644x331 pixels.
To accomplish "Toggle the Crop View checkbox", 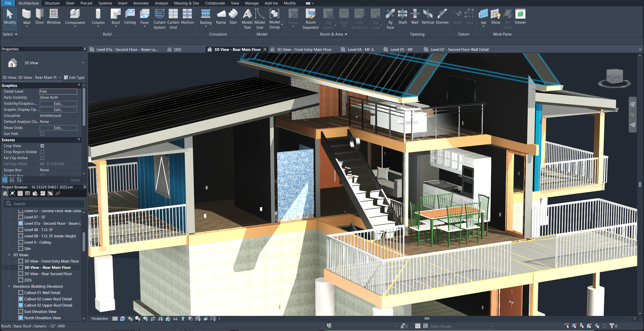I will click(x=42, y=146).
